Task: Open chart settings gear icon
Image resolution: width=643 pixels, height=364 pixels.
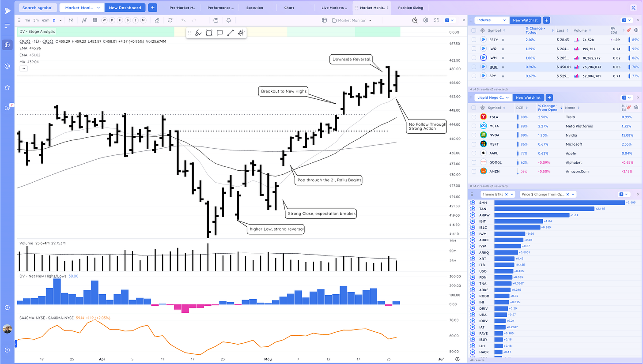Action: (426, 20)
